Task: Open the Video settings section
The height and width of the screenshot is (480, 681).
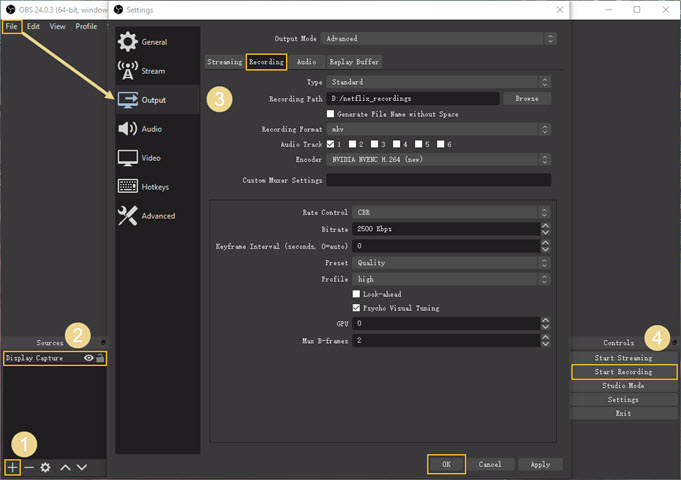Action: [x=157, y=158]
